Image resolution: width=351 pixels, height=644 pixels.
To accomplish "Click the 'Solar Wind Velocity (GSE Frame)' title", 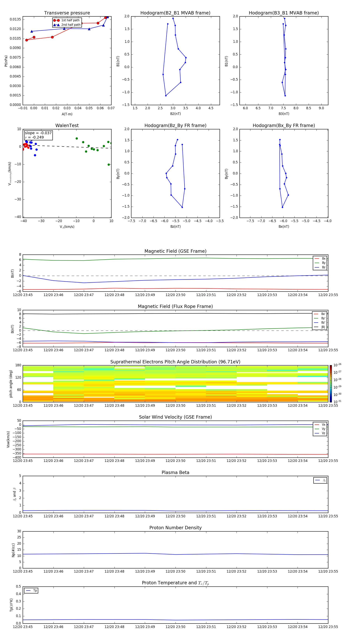I will [175, 417].
